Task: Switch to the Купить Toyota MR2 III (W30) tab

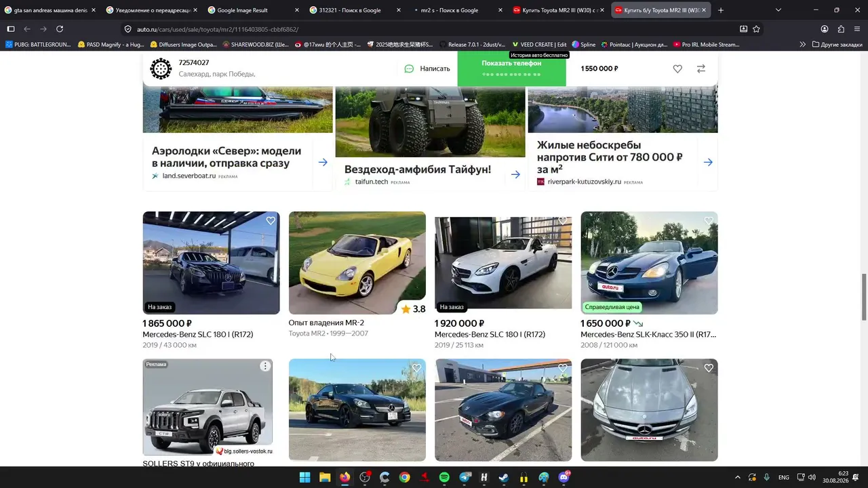Action: click(x=558, y=10)
